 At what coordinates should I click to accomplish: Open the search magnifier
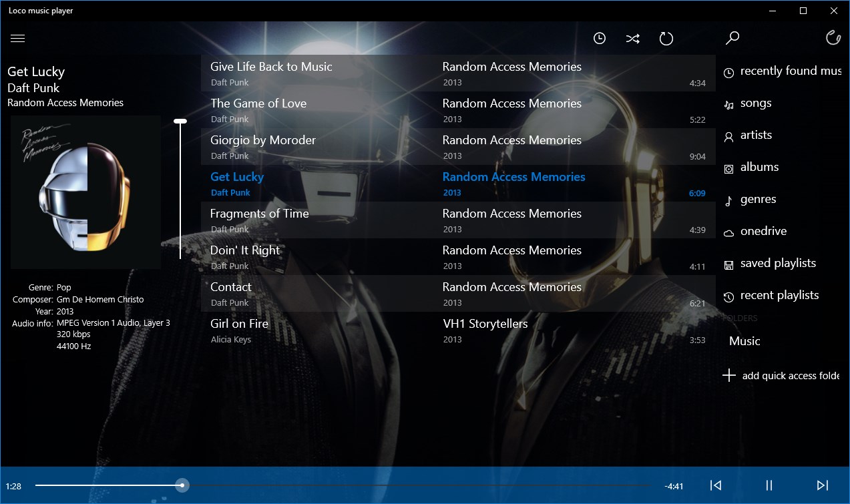tap(732, 38)
